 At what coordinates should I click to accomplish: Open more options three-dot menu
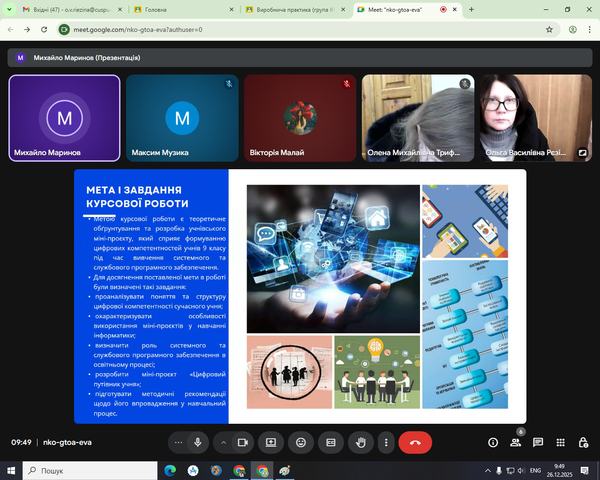pos(386,442)
